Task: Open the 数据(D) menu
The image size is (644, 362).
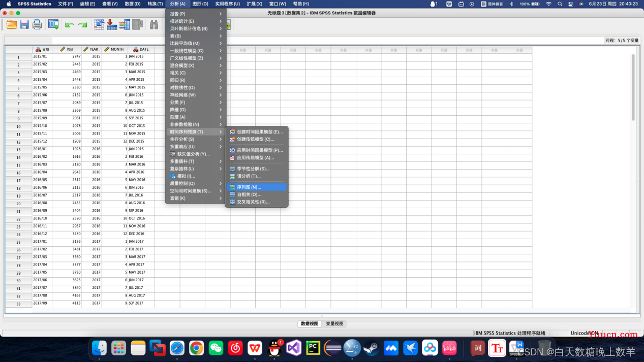Action: tap(133, 4)
